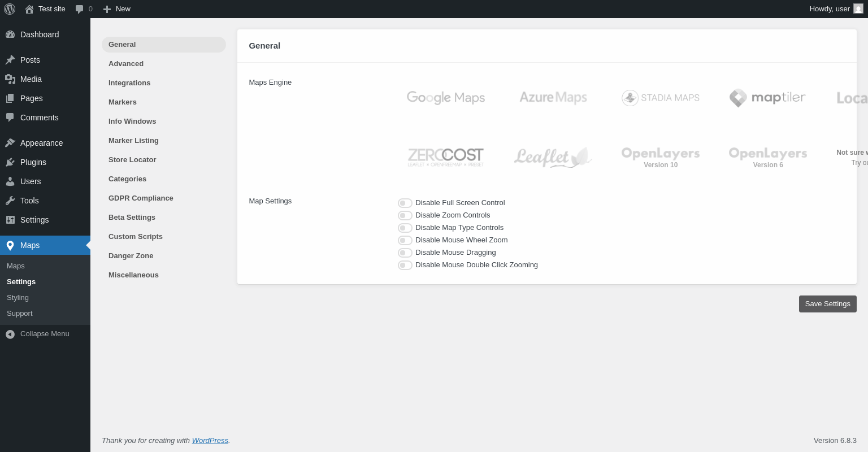Open the Advanced settings tab
The height and width of the screenshot is (452, 868).
[x=164, y=64]
